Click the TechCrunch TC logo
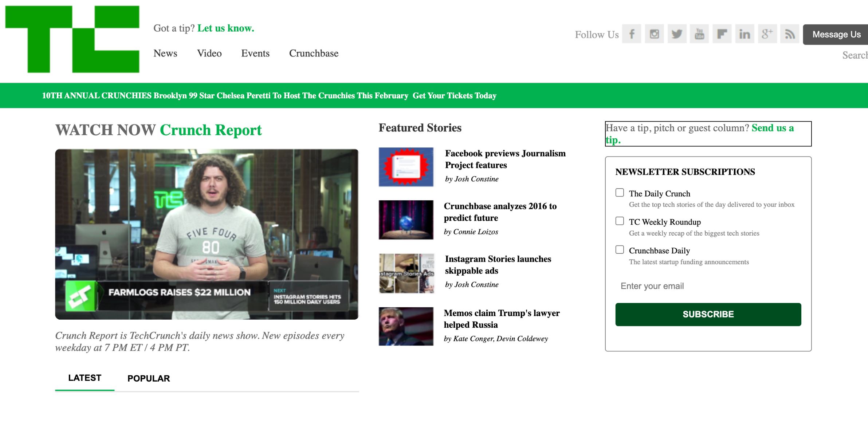Viewport: 868px width, 434px height. pyautogui.click(x=72, y=39)
